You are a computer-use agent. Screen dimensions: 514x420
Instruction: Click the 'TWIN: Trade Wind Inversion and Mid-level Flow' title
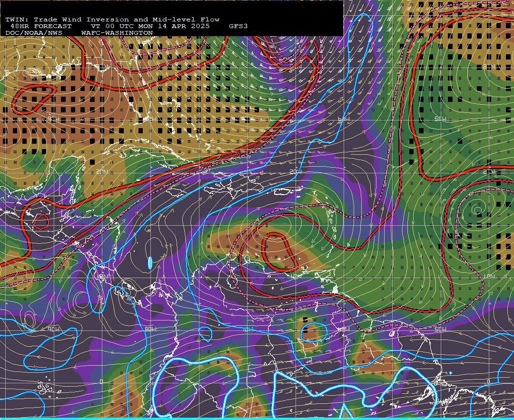pyautogui.click(x=112, y=20)
